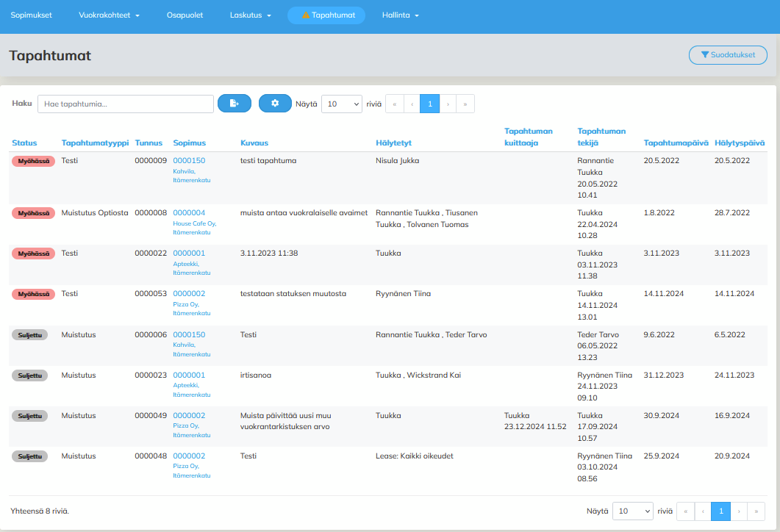This screenshot has height=532, width=780.
Task: Select the Tapahtumat navigation tab
Action: point(326,15)
